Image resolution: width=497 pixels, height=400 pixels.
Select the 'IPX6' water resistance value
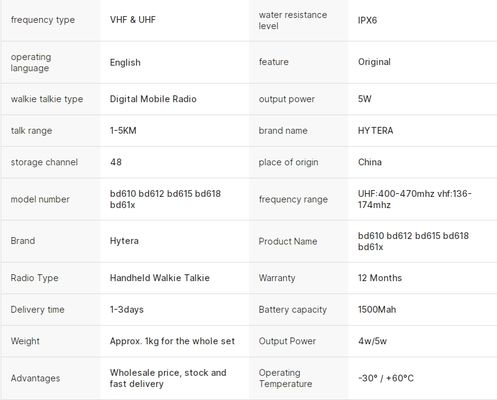pos(367,20)
